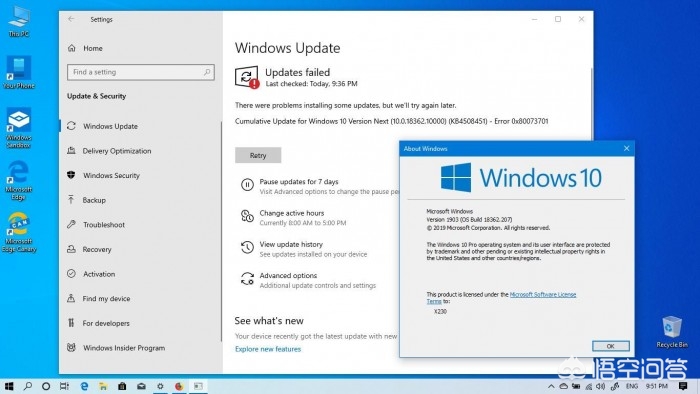
Task: Click the OneDrive cloud tray icon
Action: 564,386
